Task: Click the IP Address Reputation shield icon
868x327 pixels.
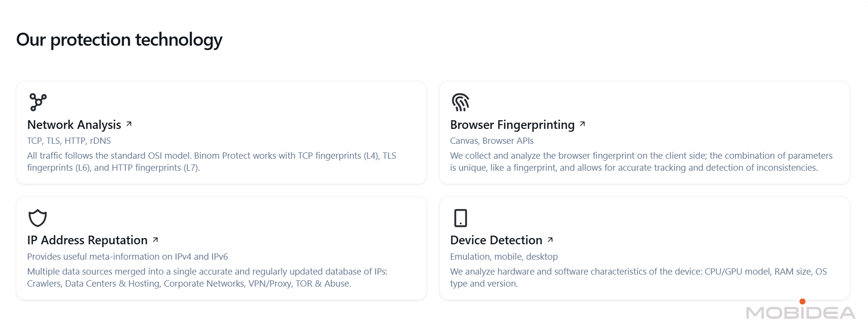Action: coord(37,218)
